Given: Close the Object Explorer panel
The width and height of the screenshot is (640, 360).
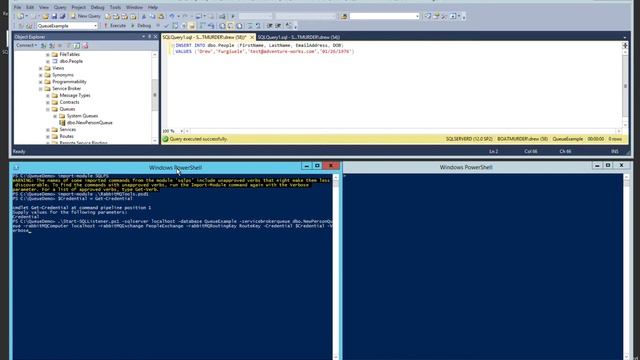Looking at the screenshot, I should pyautogui.click(x=156, y=37).
